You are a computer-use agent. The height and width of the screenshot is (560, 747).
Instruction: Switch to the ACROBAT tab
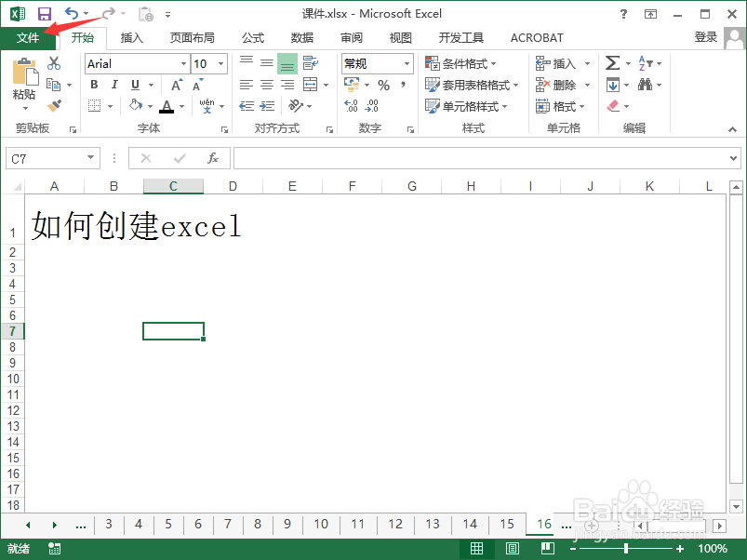(537, 37)
